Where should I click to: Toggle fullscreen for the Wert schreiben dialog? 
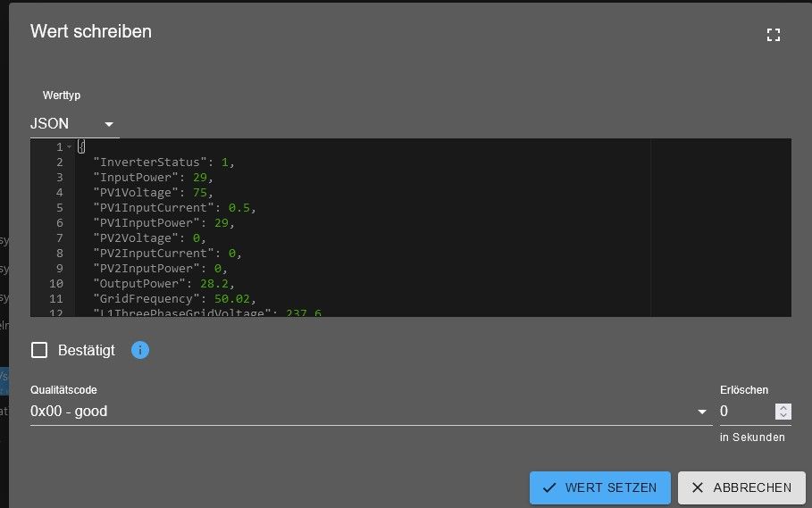point(774,35)
